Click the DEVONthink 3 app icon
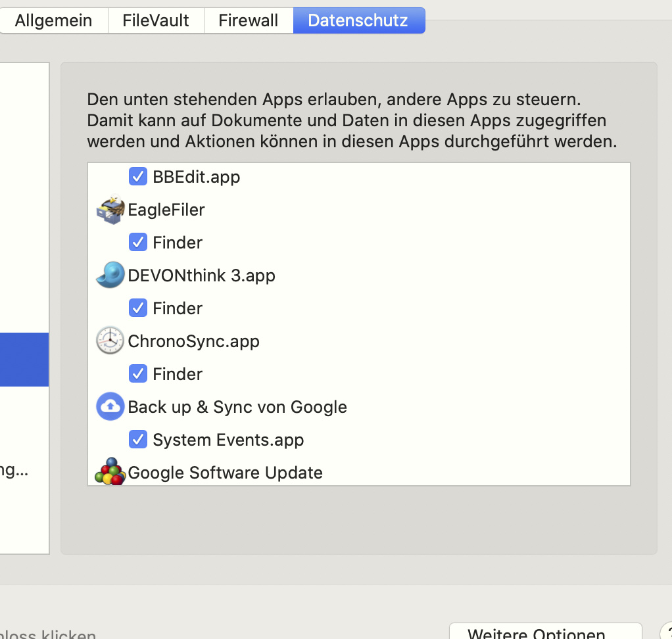The height and width of the screenshot is (639, 672). (x=110, y=275)
